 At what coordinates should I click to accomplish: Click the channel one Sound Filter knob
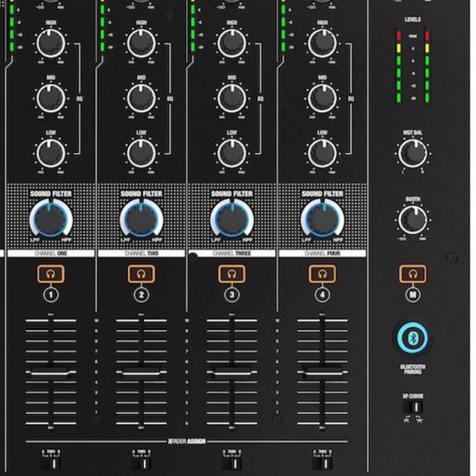(x=50, y=219)
